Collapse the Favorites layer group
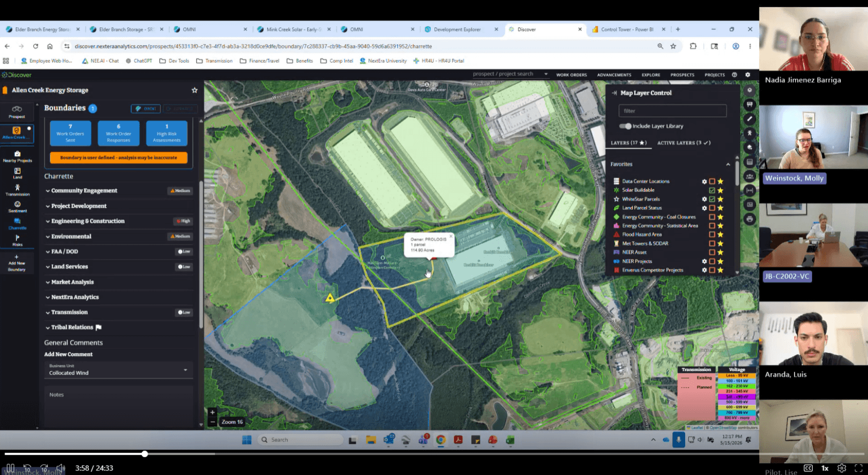The height and width of the screenshot is (475, 868). [728, 164]
